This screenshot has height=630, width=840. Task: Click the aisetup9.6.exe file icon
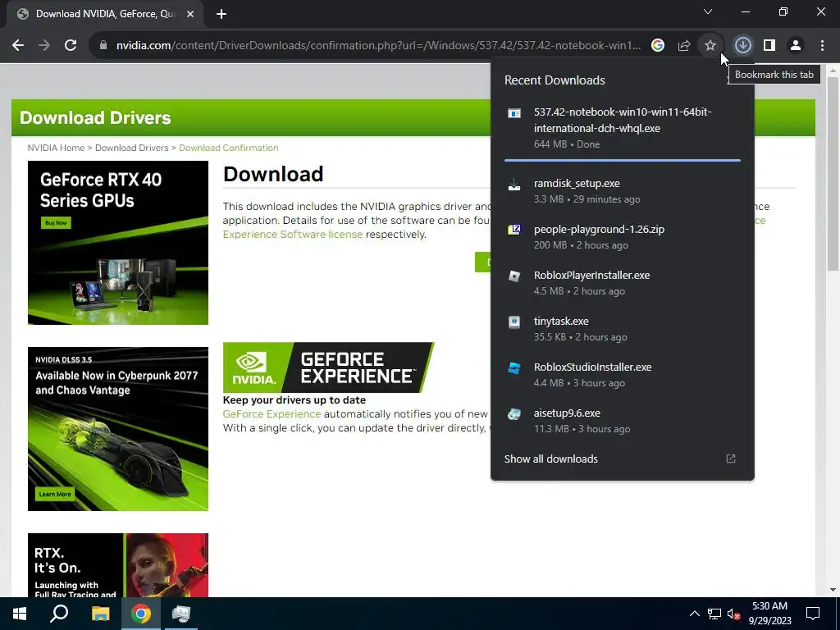(514, 414)
